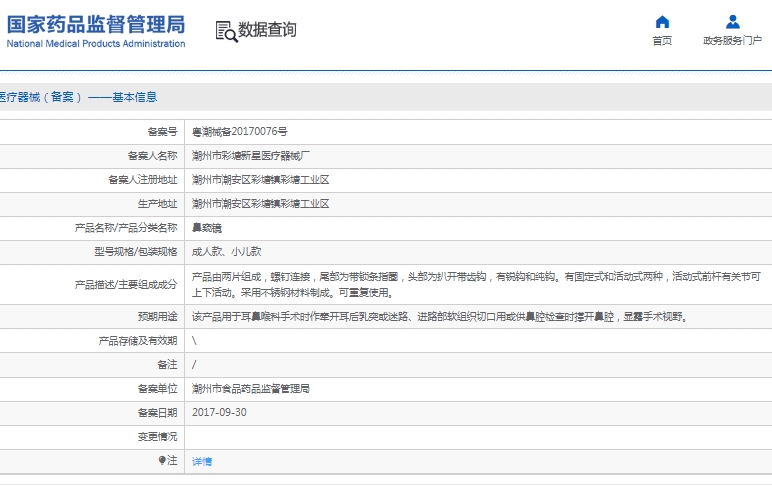This screenshot has height=486, width=772.
Task: Click the 型号规格/包装规格 label
Action: [136, 252]
